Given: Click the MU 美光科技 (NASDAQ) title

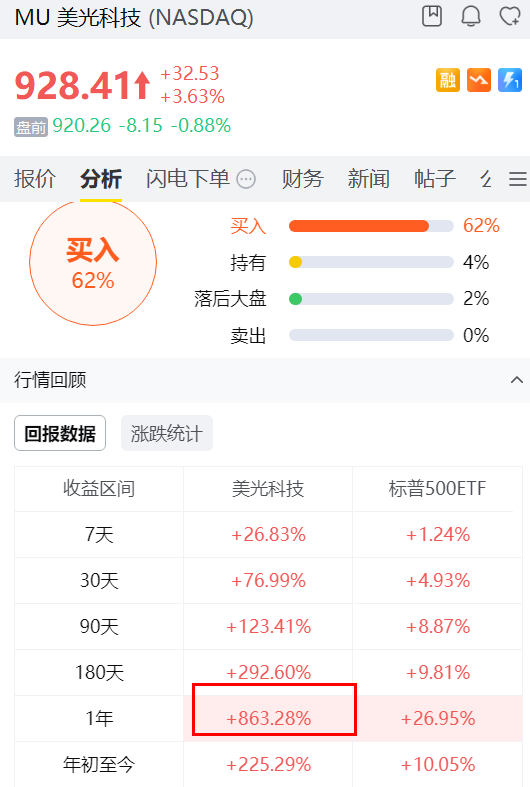Looking at the screenshot, I should pyautogui.click(x=134, y=18).
